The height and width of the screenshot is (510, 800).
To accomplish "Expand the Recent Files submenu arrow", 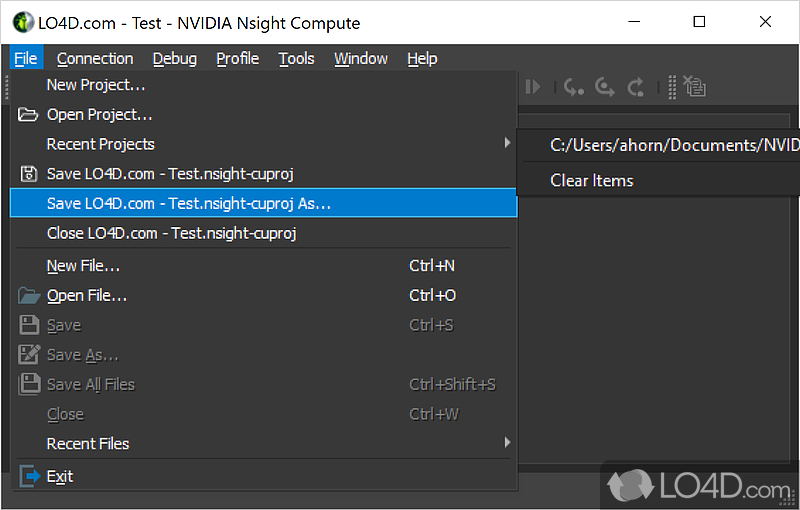I will pyautogui.click(x=507, y=443).
